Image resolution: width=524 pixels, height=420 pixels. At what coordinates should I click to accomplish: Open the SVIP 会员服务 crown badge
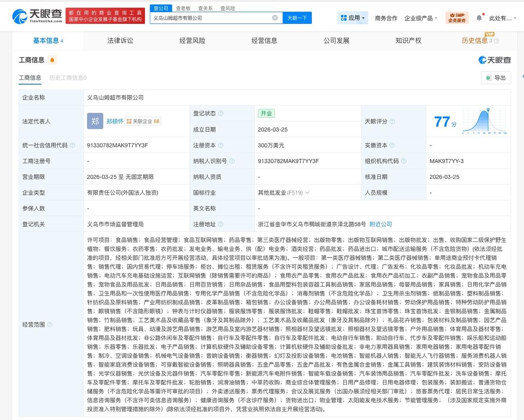456,18
